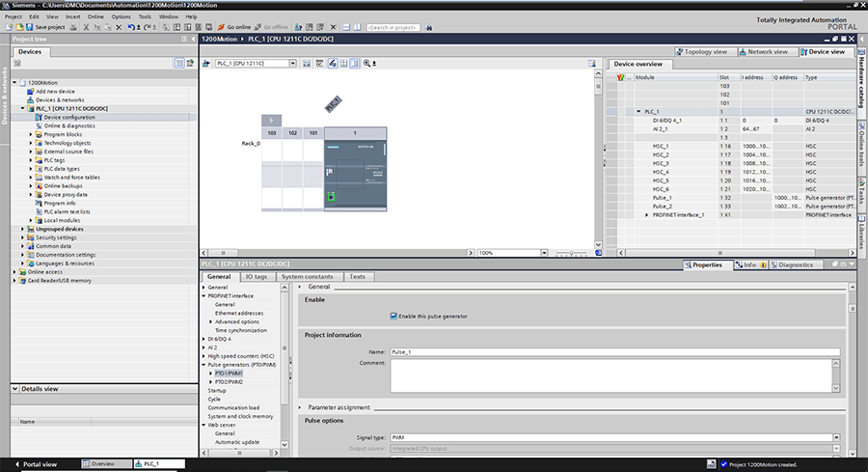Click the Open project icon
Image resolution: width=868 pixels, height=472 pixels.
tap(19, 27)
